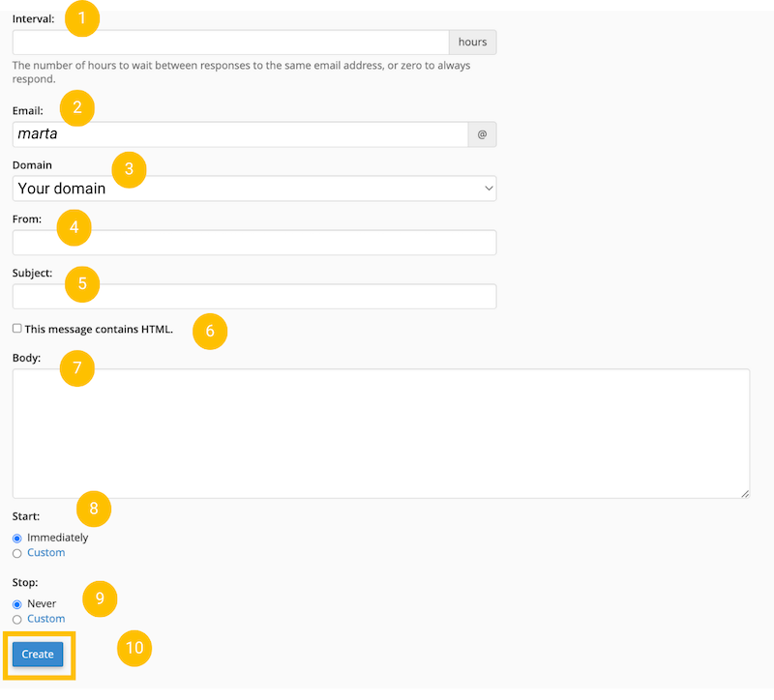Click the hours unit label after Interval
This screenshot has height=700, width=774.
(472, 43)
